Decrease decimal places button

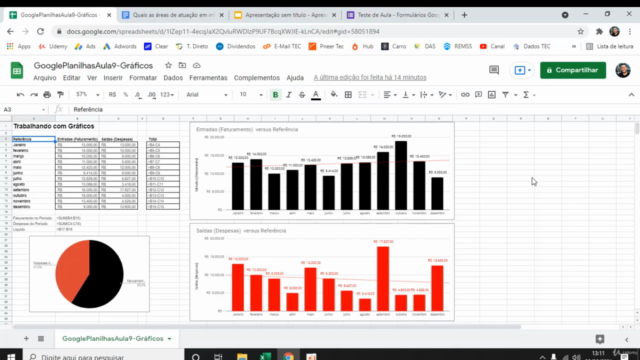(x=138, y=95)
